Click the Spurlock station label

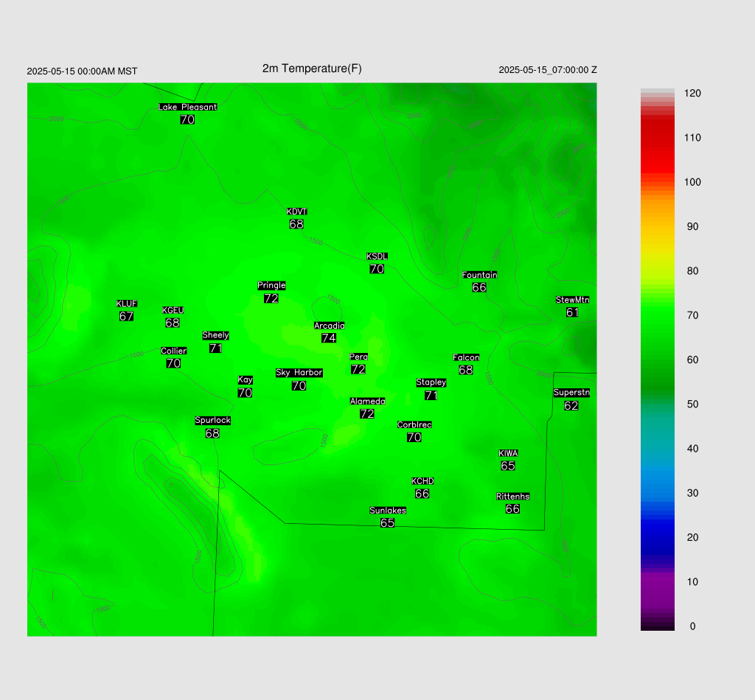pyautogui.click(x=213, y=421)
